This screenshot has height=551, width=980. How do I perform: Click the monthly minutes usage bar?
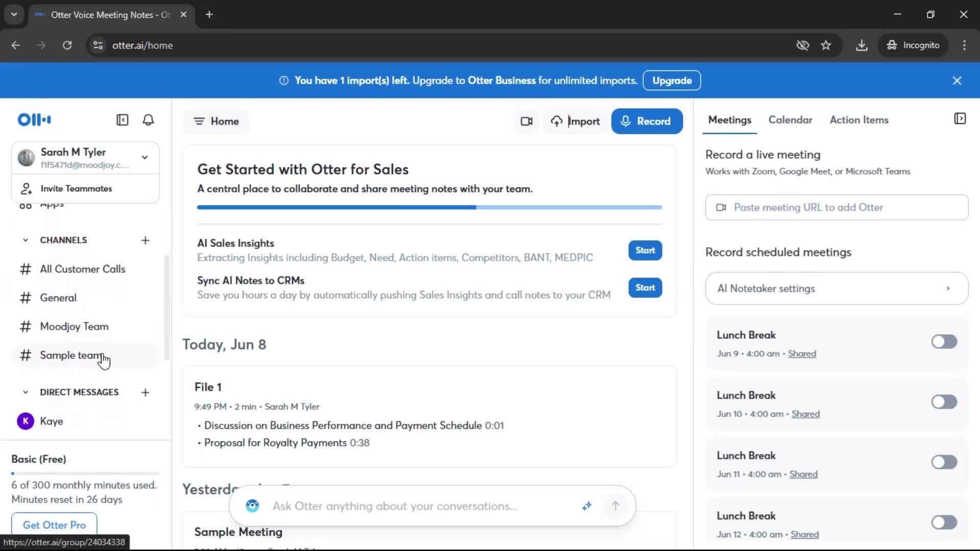coord(85,473)
